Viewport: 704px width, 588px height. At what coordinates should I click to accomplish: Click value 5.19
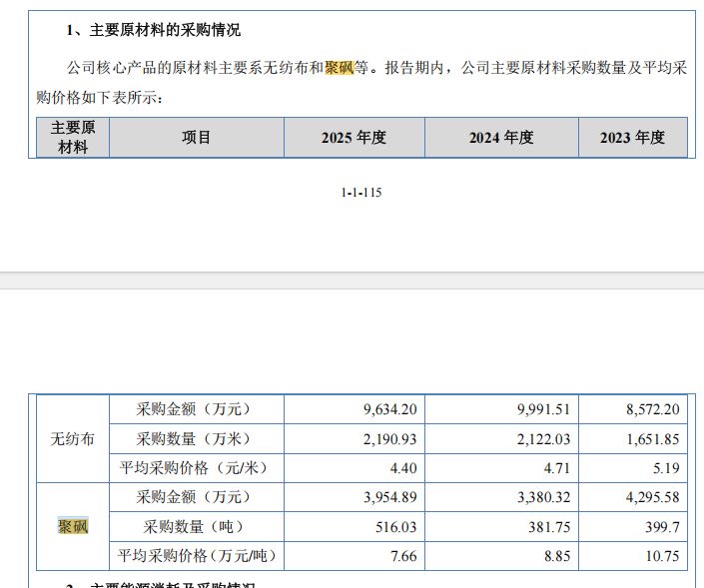(x=666, y=468)
